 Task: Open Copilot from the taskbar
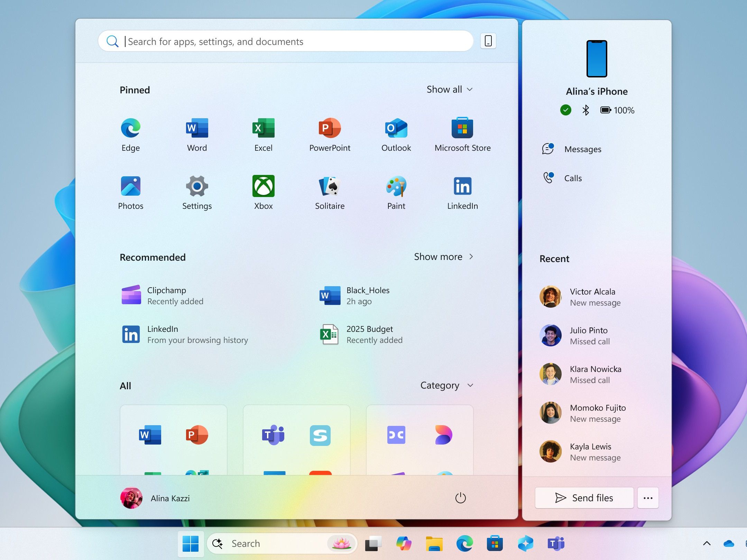[x=404, y=543]
